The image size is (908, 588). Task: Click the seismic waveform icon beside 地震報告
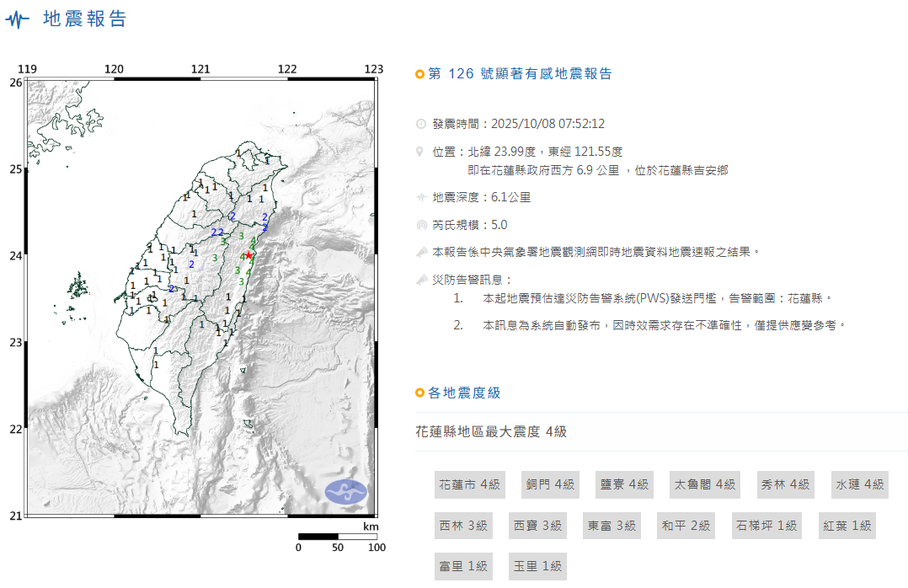[17, 19]
